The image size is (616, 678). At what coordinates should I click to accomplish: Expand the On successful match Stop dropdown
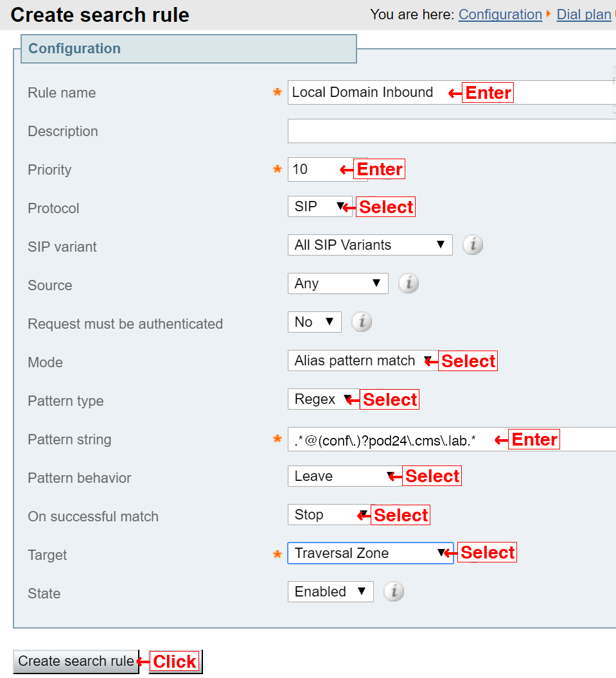tap(329, 514)
